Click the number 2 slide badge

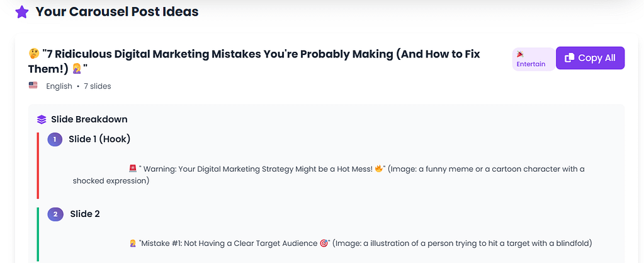[x=55, y=214]
